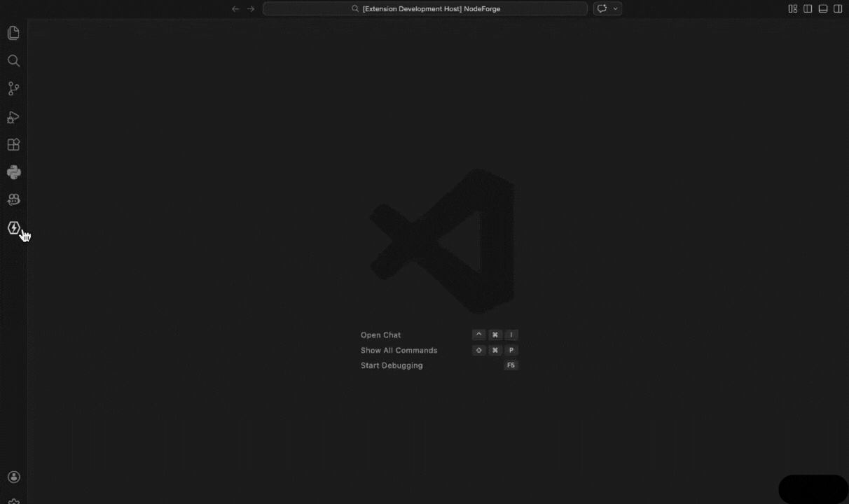
Task: Go back with the left arrow
Action: pyautogui.click(x=235, y=9)
